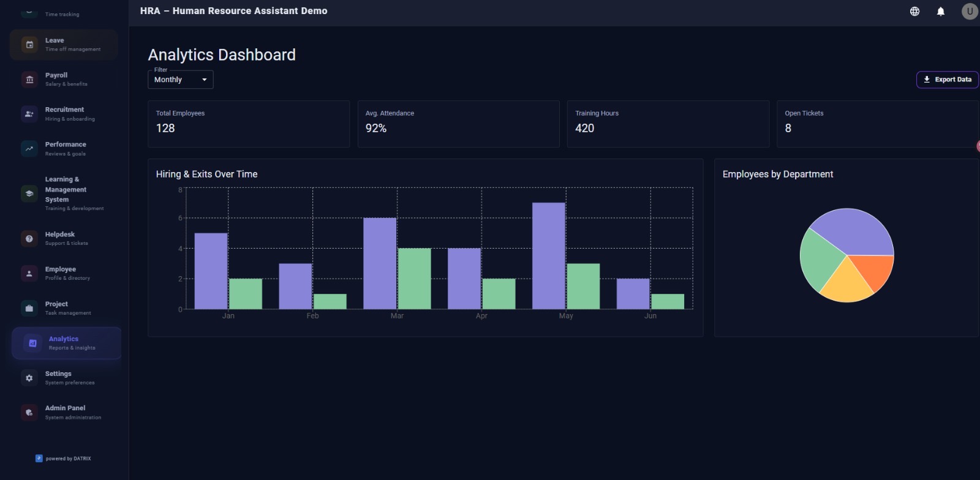Click the Admin Panel shield icon
Viewport: 980px width, 480px height.
29,413
